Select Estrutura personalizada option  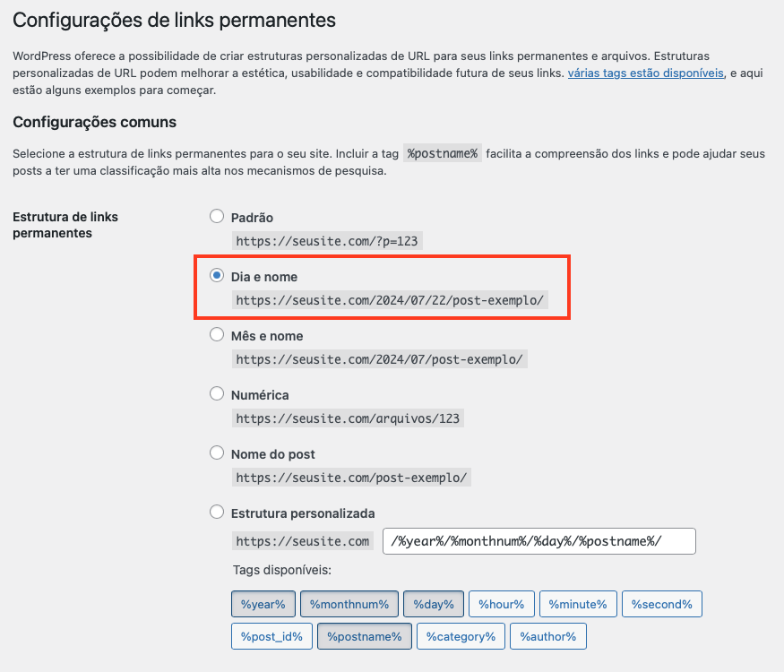pyautogui.click(x=216, y=512)
